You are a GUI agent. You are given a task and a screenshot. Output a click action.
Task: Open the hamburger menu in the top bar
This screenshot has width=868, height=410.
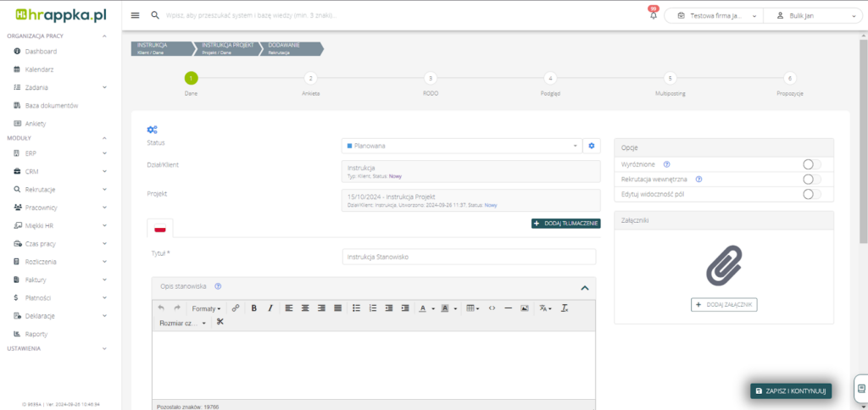136,15
